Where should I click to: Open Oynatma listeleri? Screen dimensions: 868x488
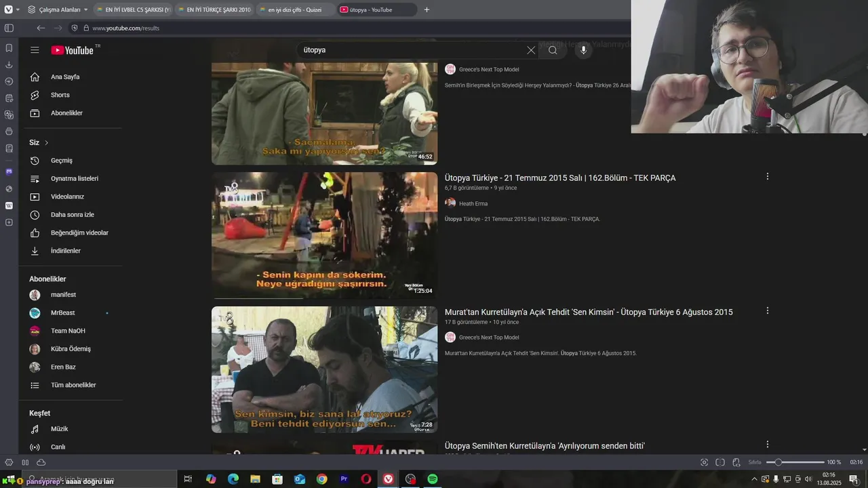(73, 179)
